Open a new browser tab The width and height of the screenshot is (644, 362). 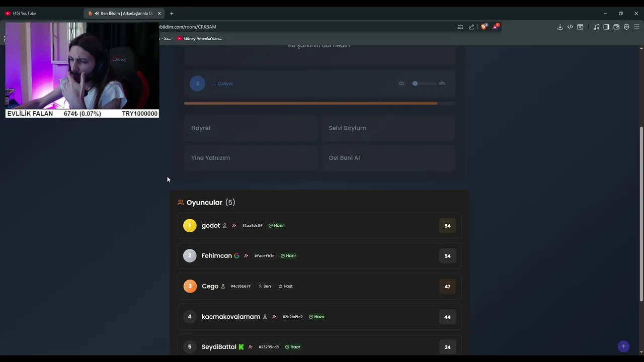(172, 13)
